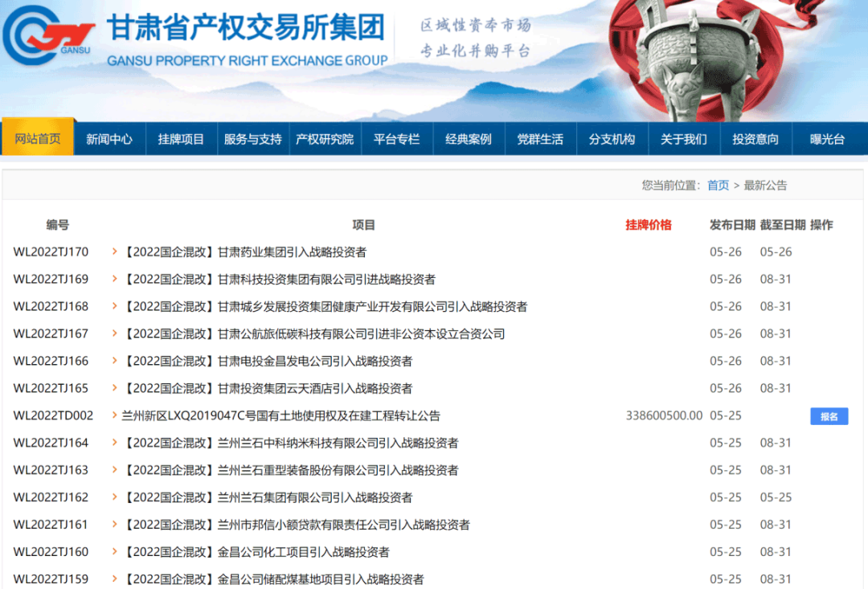Click the arrow icon beside WL2022TJ169 row
This screenshot has height=589, width=868.
[115, 279]
